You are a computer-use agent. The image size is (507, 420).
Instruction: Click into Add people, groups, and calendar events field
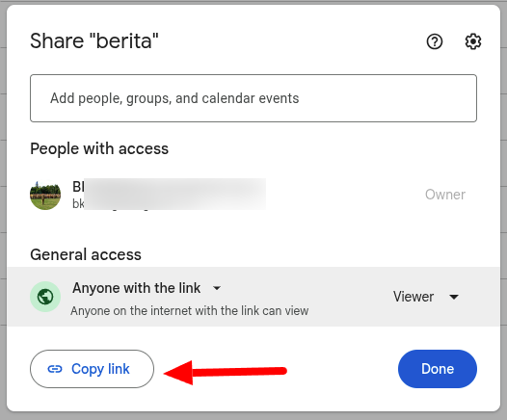(253, 98)
